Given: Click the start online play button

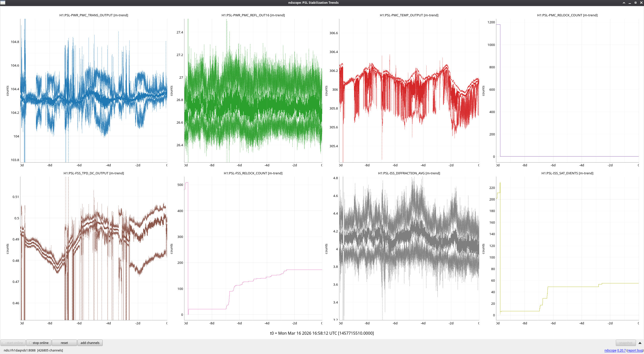Looking at the screenshot, I should 13,343.
